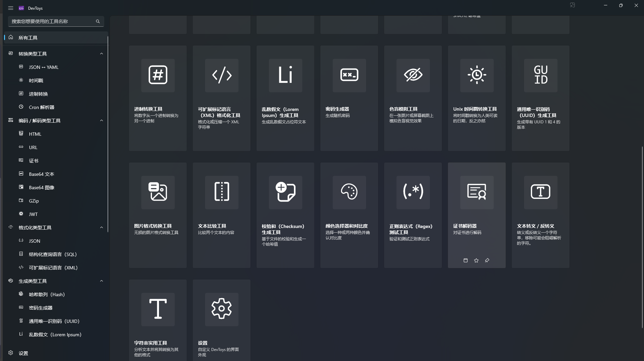The image size is (644, 361).
Task: Open the Unix timestamp converter tile icon
Action: (x=477, y=75)
